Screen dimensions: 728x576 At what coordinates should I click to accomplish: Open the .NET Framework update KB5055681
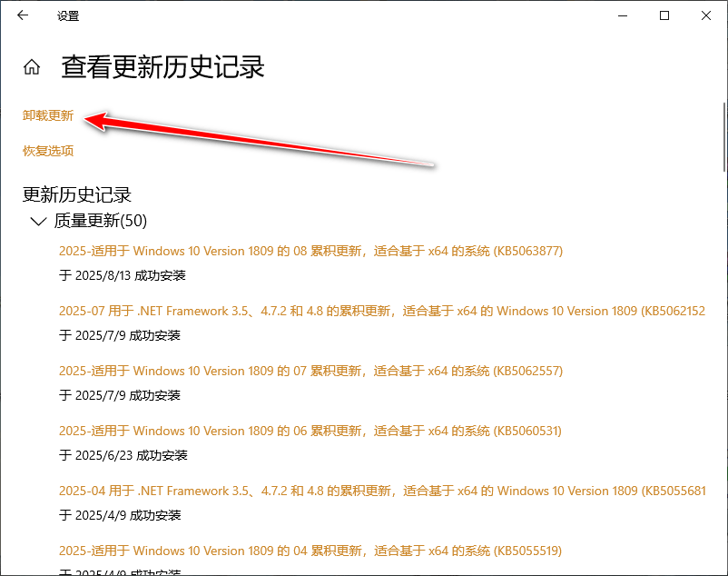(x=381, y=491)
